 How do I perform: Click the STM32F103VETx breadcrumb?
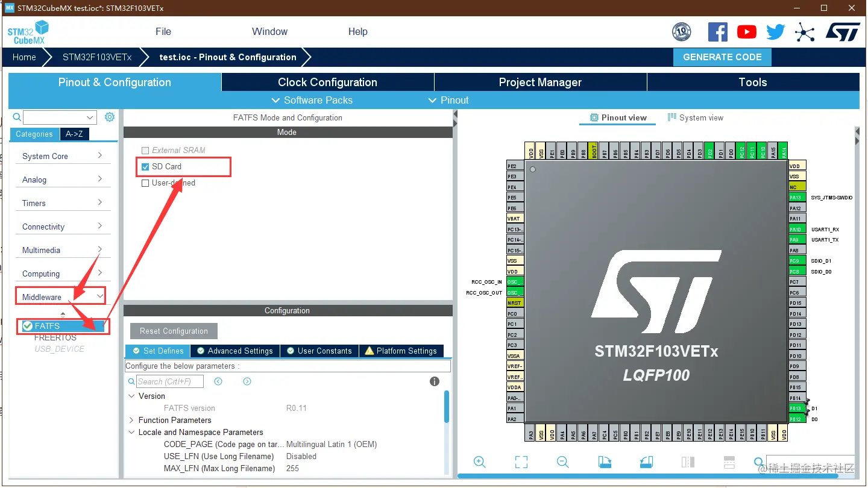(97, 57)
